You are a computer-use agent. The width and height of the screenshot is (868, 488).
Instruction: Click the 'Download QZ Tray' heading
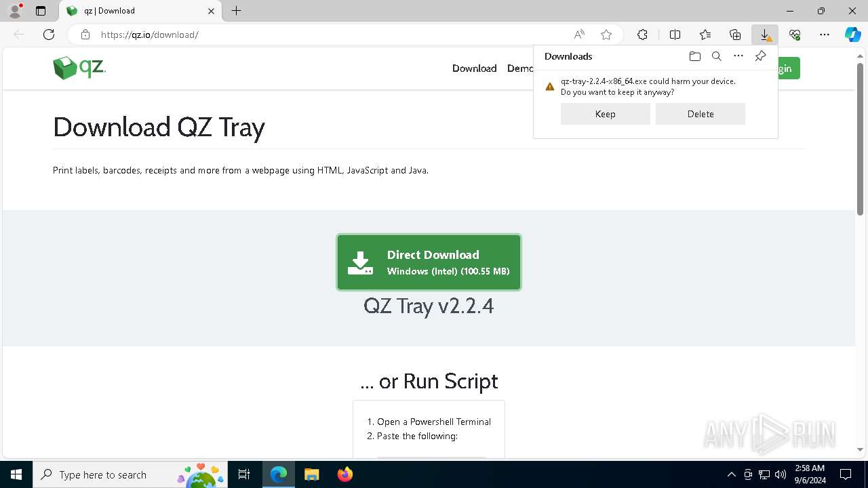coord(159,127)
